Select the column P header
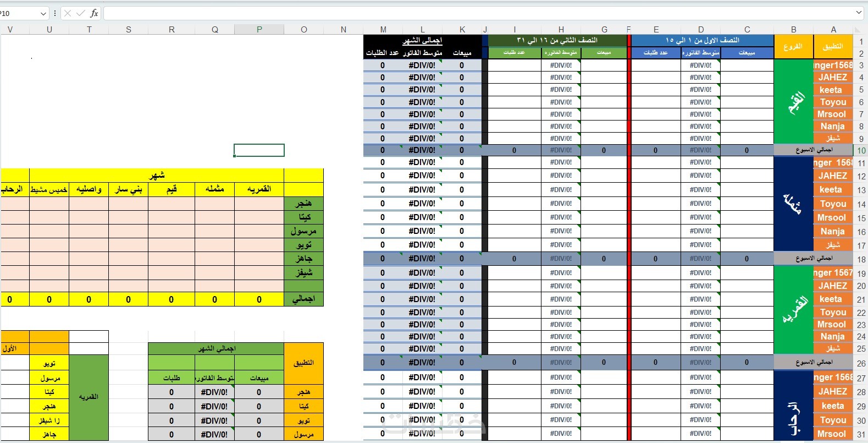This screenshot has height=443, width=868. [x=259, y=30]
